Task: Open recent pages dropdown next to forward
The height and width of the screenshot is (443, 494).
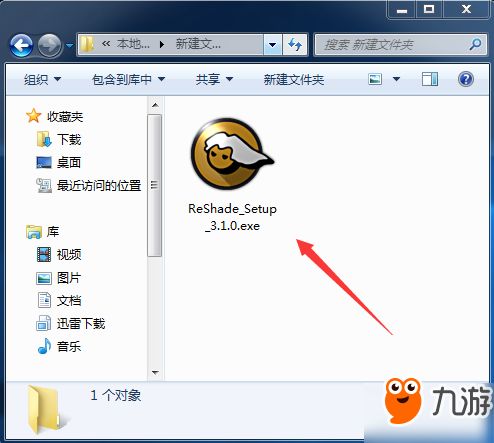Action: point(69,45)
